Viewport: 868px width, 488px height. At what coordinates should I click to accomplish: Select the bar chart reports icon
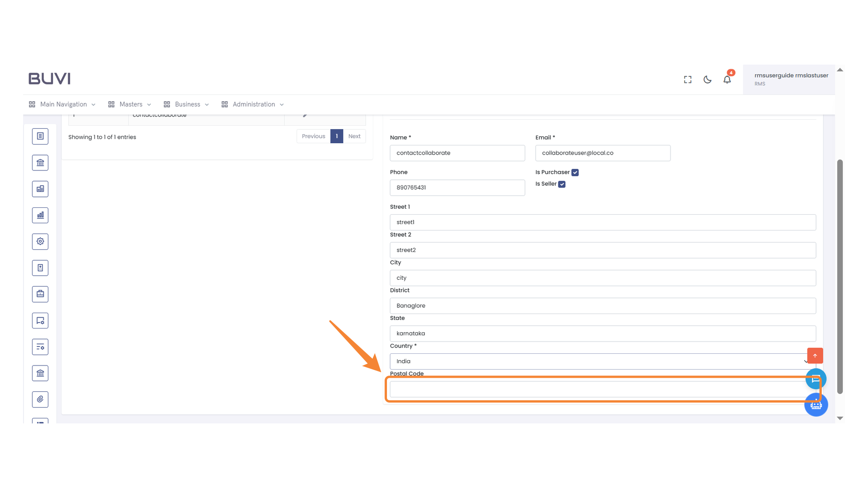(40, 215)
